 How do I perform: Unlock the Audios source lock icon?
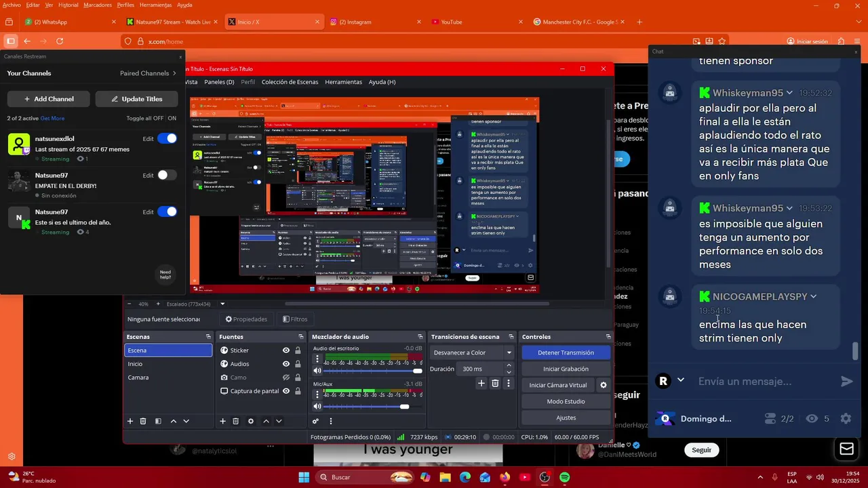pyautogui.click(x=298, y=364)
